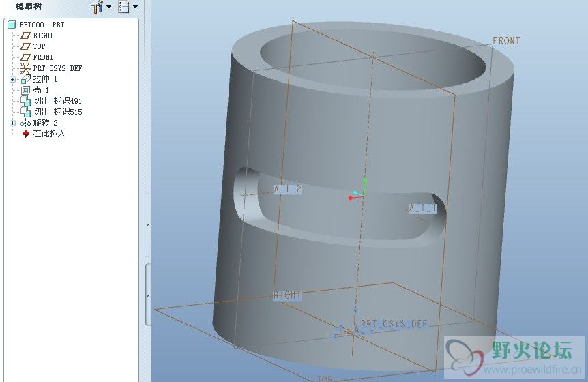Screen dimensions: 588x382
Task: Click the model tree panel collapse handle
Action: (x=148, y=225)
